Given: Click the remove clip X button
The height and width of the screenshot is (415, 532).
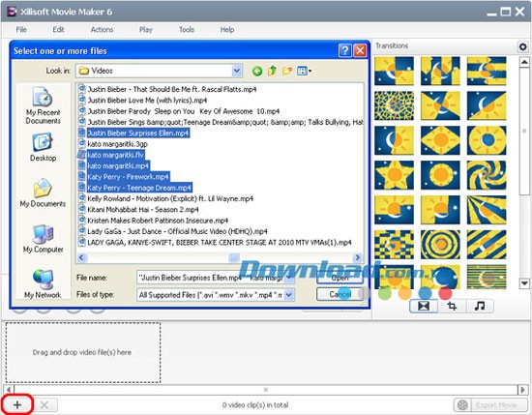Looking at the screenshot, I should pyautogui.click(x=44, y=404).
